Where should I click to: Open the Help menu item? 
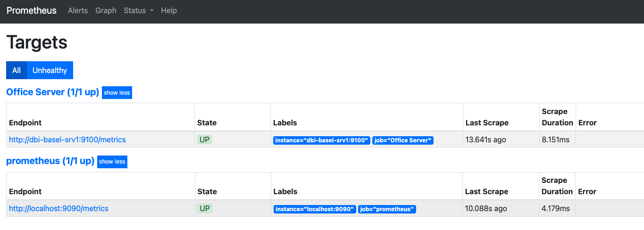coord(169,10)
